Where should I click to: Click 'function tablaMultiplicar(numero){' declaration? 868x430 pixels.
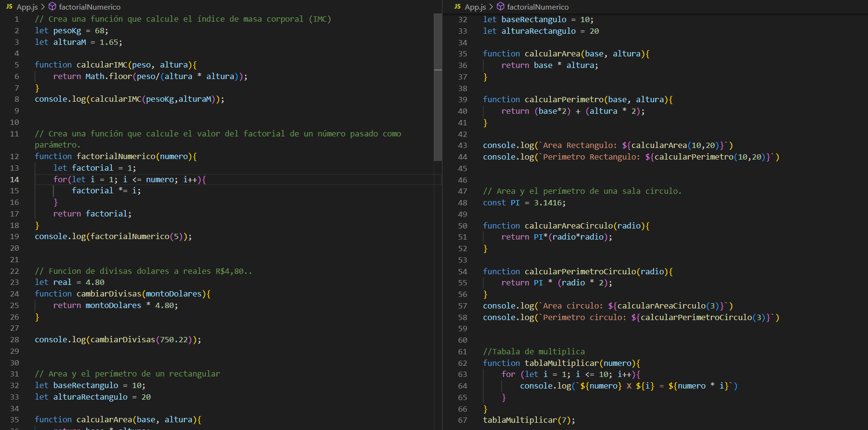pyautogui.click(x=562, y=363)
